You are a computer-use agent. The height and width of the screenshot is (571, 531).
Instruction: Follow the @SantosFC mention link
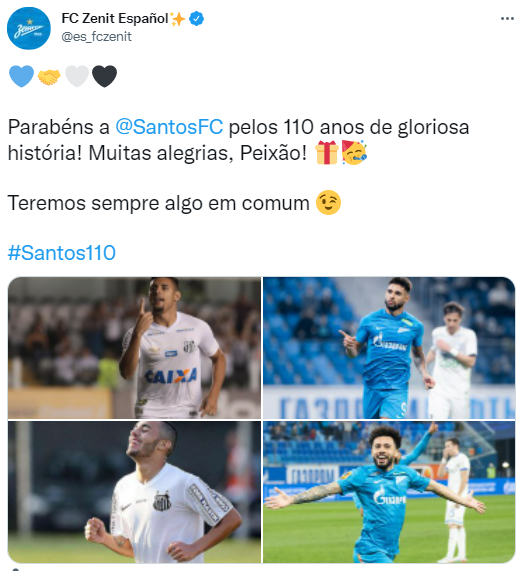point(169,127)
